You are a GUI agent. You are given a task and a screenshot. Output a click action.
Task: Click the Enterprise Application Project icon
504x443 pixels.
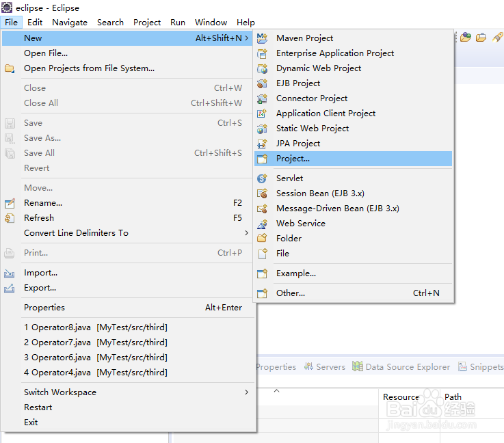tap(262, 53)
